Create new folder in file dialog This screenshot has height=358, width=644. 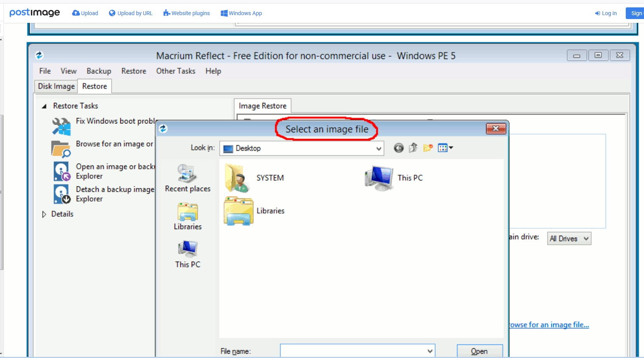[x=428, y=148]
